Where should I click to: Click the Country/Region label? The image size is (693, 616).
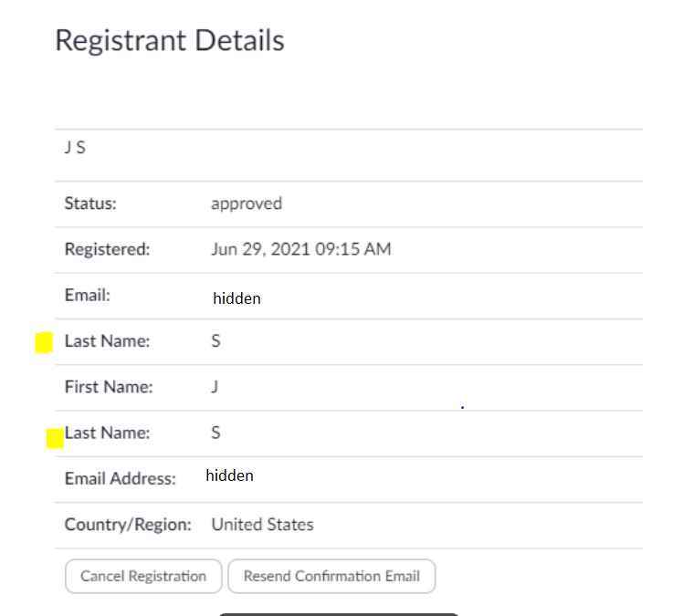tap(128, 525)
